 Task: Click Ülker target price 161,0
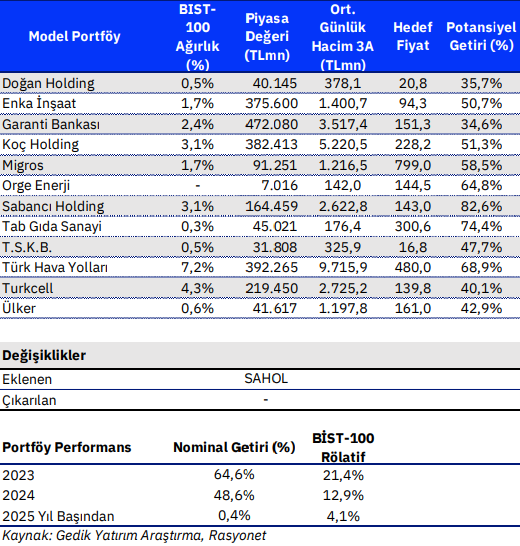412,309
